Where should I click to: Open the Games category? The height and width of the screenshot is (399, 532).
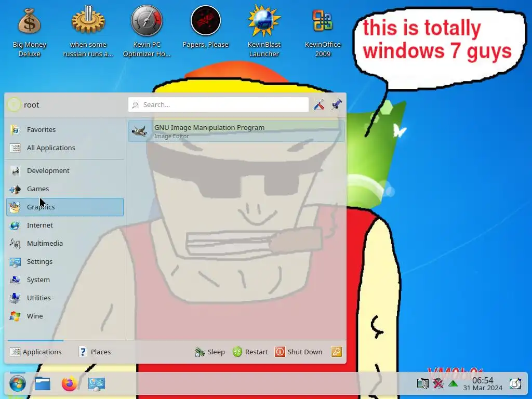tap(65, 189)
